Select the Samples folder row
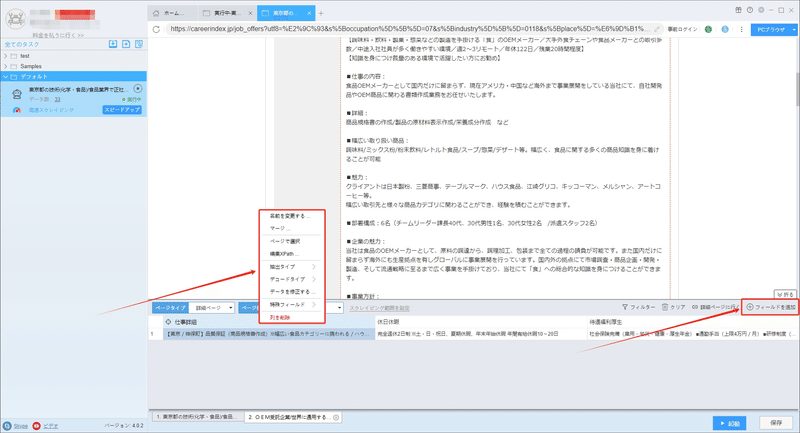Screen dimensions: 800x433 (73, 66)
